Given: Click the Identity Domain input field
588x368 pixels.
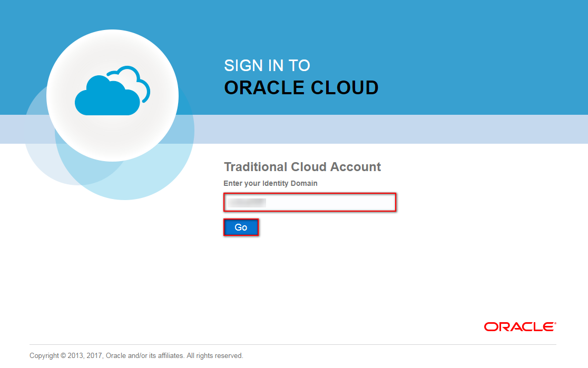Looking at the screenshot, I should (x=310, y=202).
